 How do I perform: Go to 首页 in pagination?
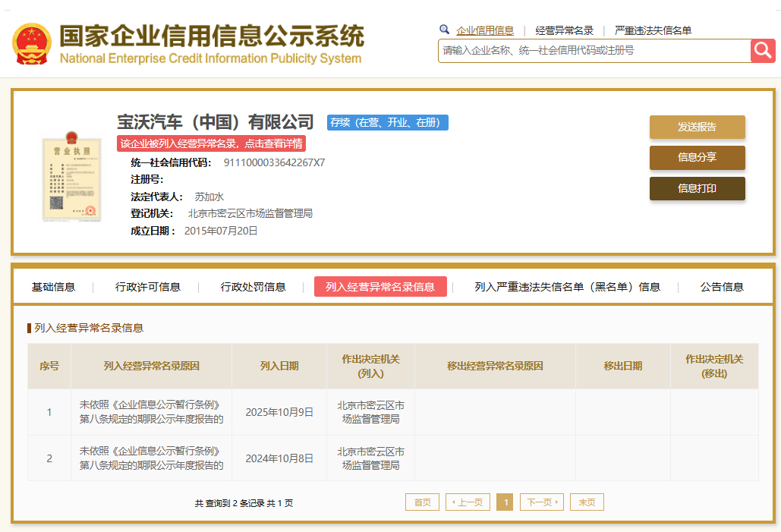(422, 502)
